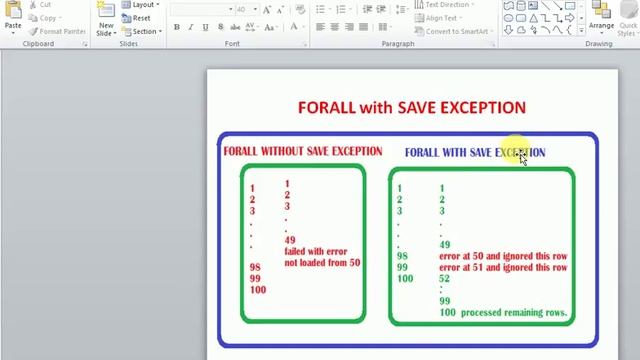The width and height of the screenshot is (640, 360).
Task: Toggle Italic formatting
Action: click(x=191, y=27)
